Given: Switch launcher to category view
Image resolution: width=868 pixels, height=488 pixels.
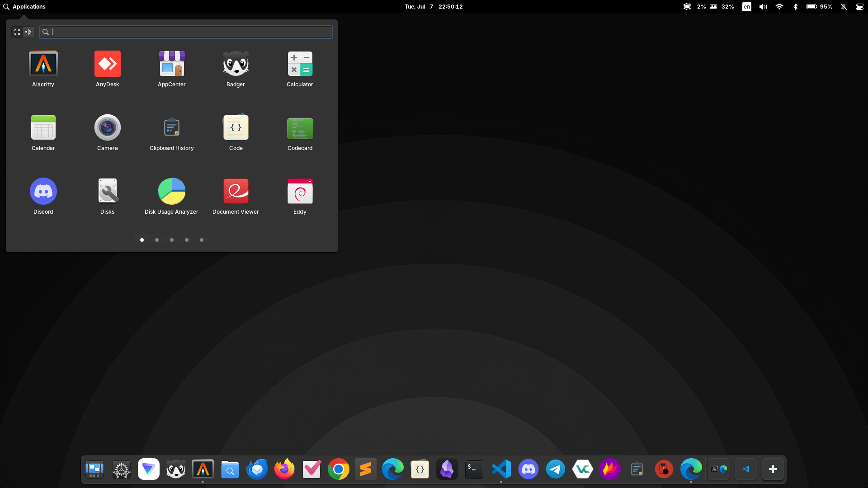Looking at the screenshot, I should point(28,32).
